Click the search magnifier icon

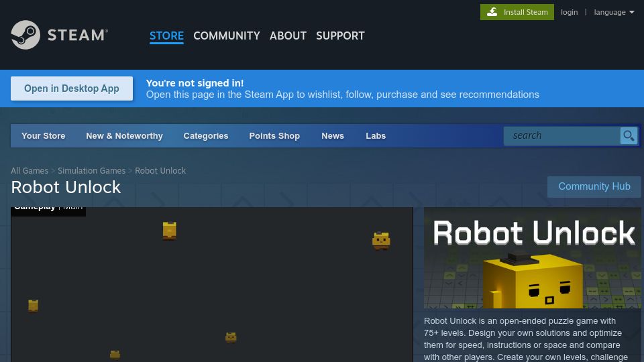pyautogui.click(x=629, y=135)
